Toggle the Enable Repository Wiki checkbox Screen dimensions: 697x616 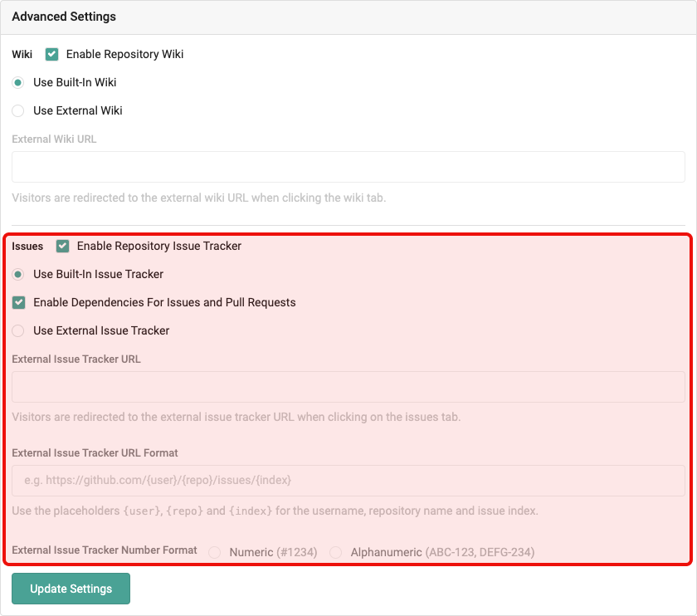click(52, 54)
